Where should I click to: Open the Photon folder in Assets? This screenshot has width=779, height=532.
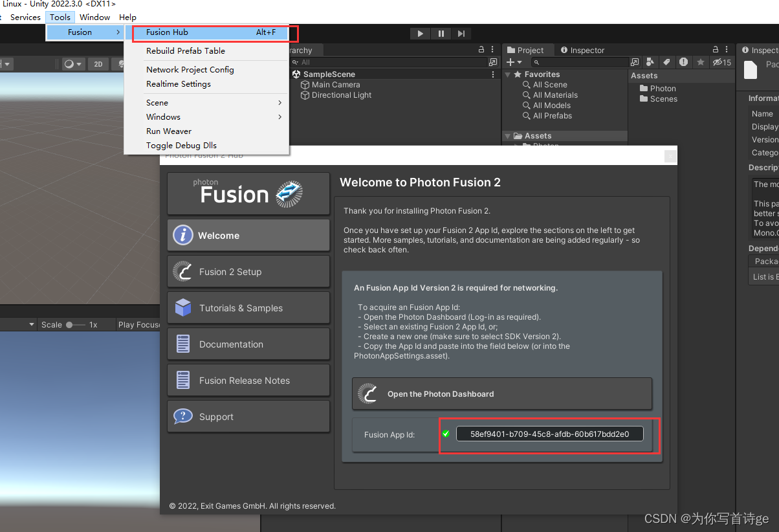[658, 89]
